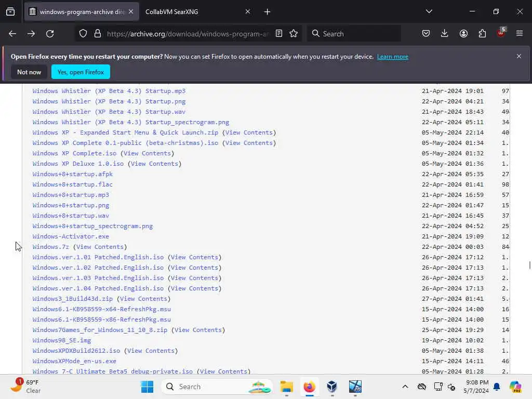Reload the current page
The height and width of the screenshot is (399, 532).
(50, 34)
